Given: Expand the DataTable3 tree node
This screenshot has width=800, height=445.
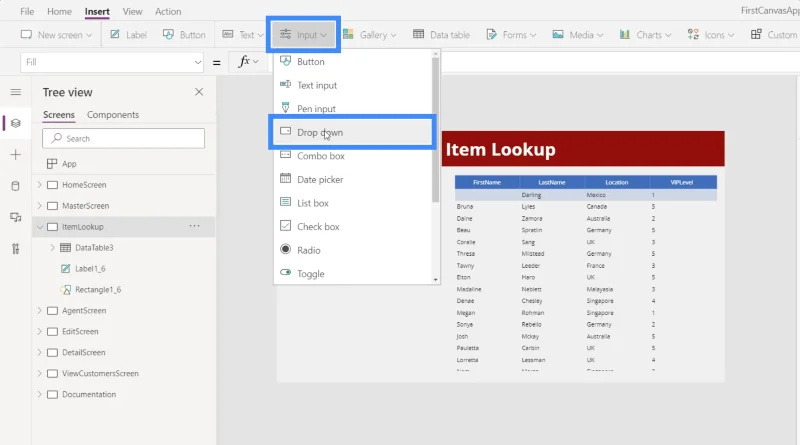Looking at the screenshot, I should (53, 248).
